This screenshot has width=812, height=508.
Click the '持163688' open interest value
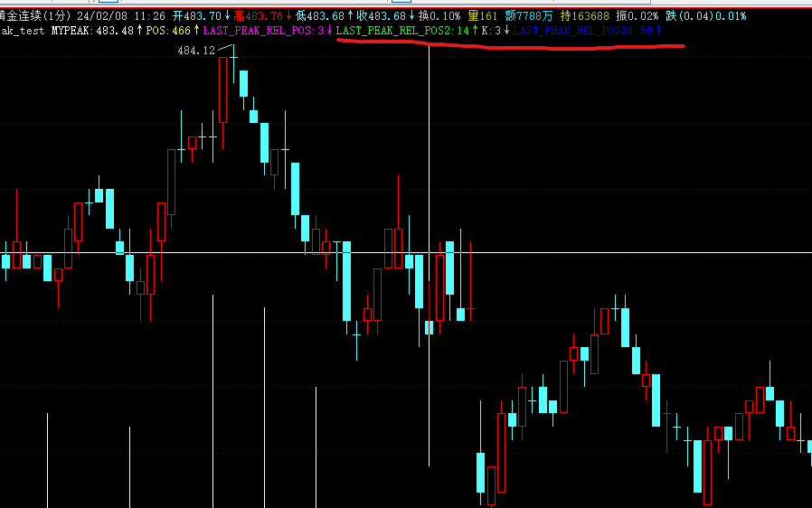click(x=584, y=16)
